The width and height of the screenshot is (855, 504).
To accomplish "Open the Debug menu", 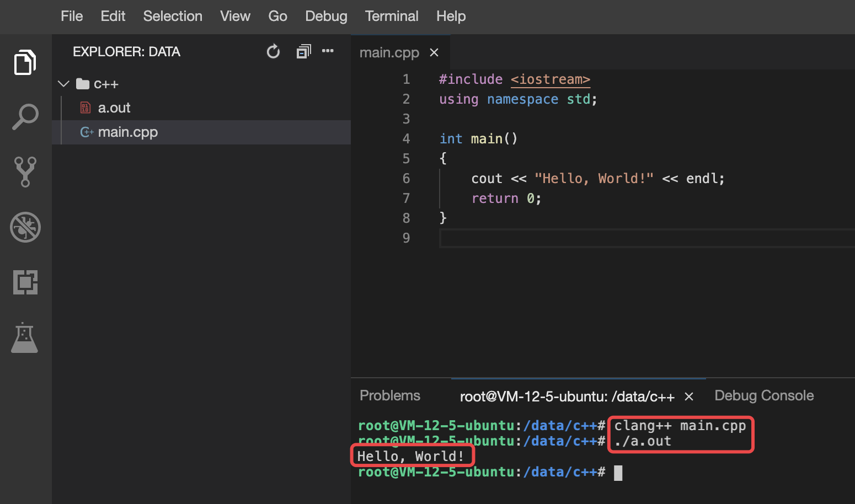I will coord(326,16).
